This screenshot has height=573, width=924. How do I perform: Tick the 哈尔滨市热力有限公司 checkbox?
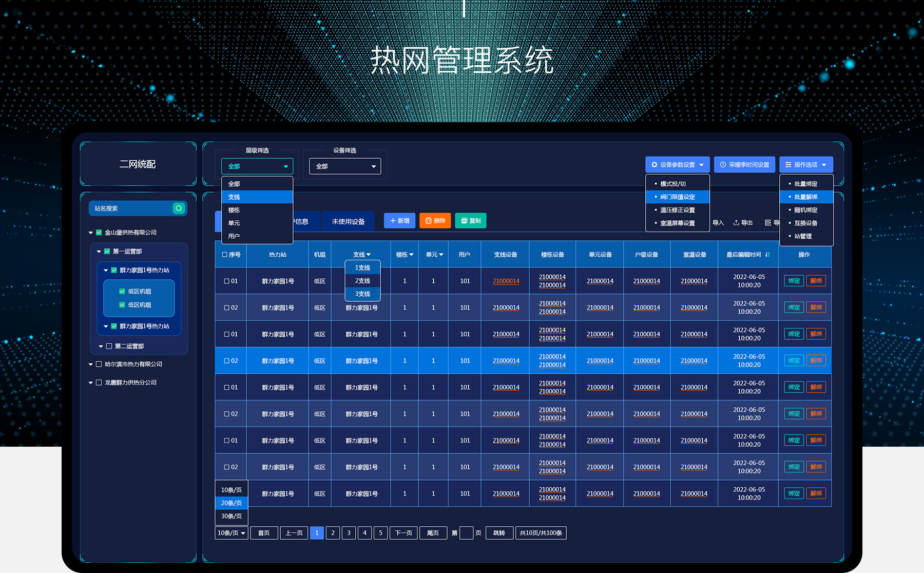(99, 364)
